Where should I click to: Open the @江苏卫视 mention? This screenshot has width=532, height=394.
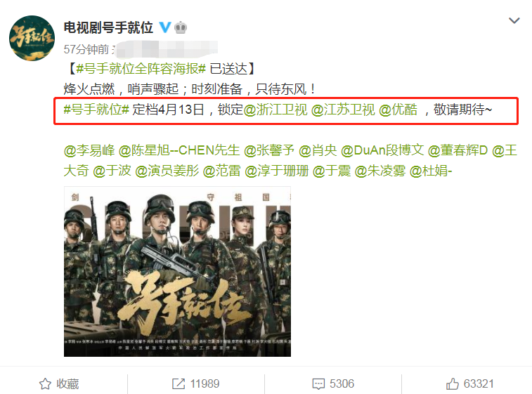(x=343, y=110)
